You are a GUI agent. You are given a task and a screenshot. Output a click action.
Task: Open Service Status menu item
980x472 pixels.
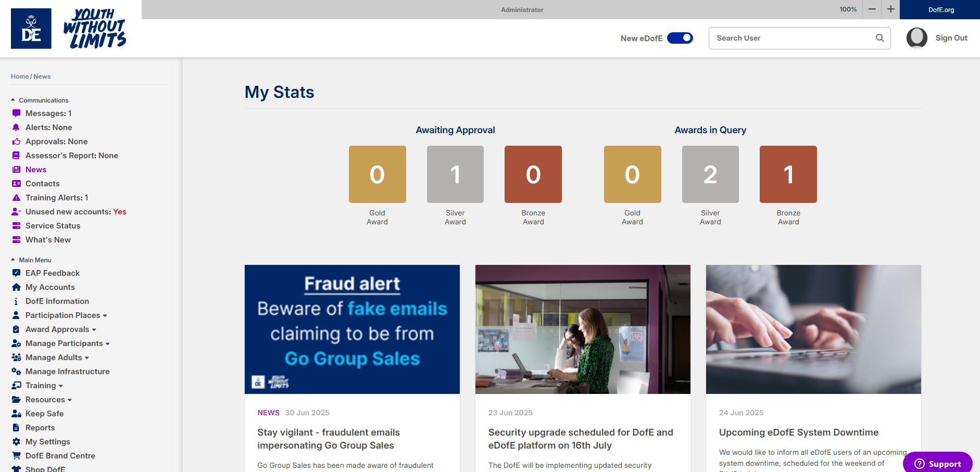[x=53, y=226]
